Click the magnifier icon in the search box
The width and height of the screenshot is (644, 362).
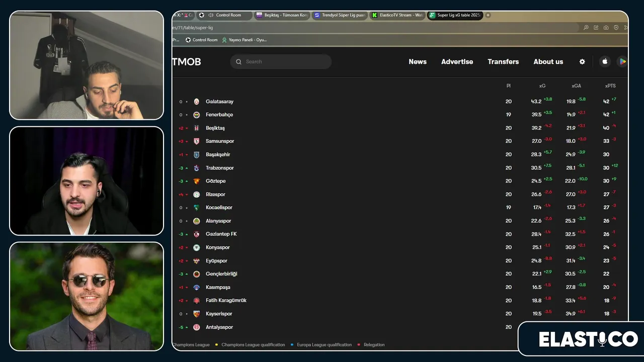click(239, 62)
